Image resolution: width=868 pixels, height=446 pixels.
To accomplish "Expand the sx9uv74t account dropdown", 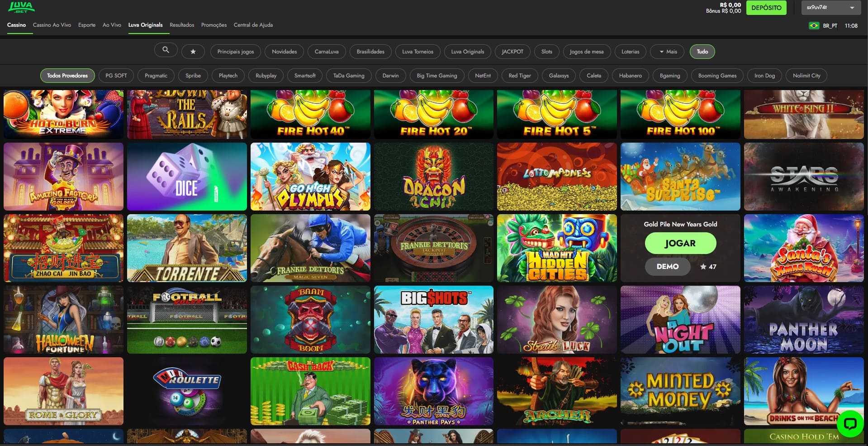I will pyautogui.click(x=831, y=8).
